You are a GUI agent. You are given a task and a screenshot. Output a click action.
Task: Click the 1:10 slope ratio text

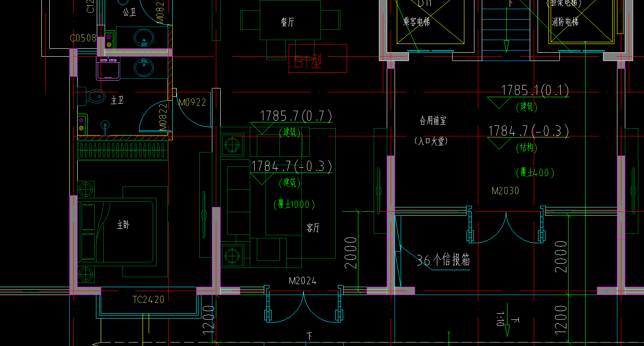(500, 319)
